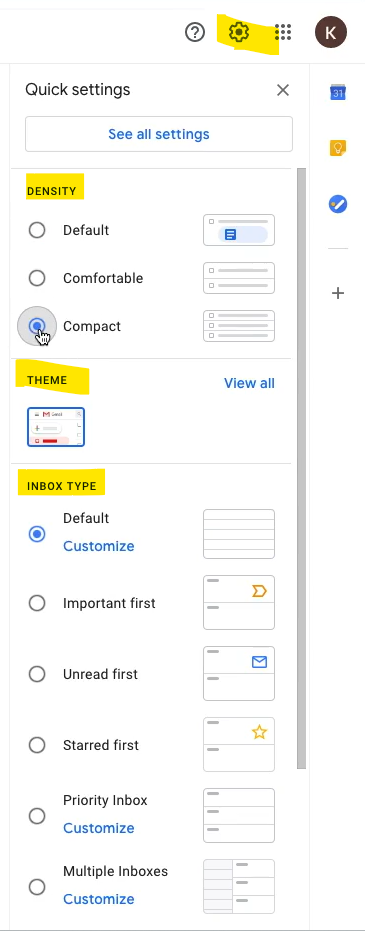The height and width of the screenshot is (931, 365).
Task: Select Compact density radio button
Action: tap(37, 326)
